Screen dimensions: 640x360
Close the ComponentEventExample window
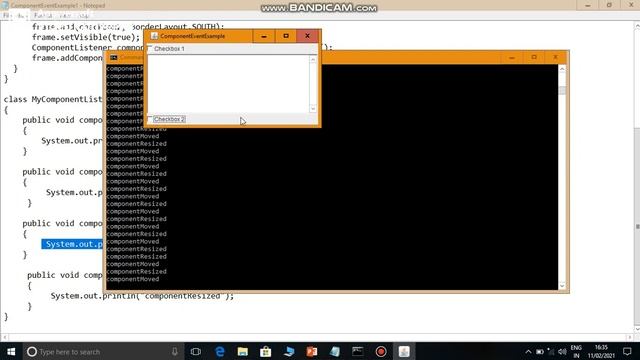(307, 36)
